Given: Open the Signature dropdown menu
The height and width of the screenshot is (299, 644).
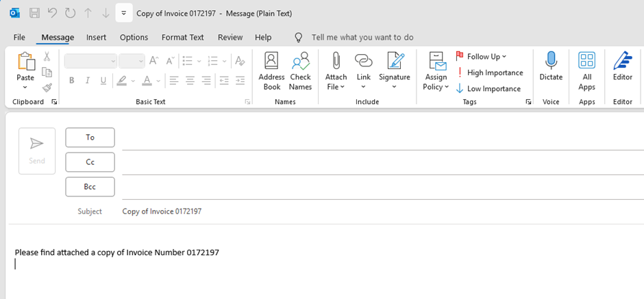Looking at the screenshot, I should tap(394, 86).
